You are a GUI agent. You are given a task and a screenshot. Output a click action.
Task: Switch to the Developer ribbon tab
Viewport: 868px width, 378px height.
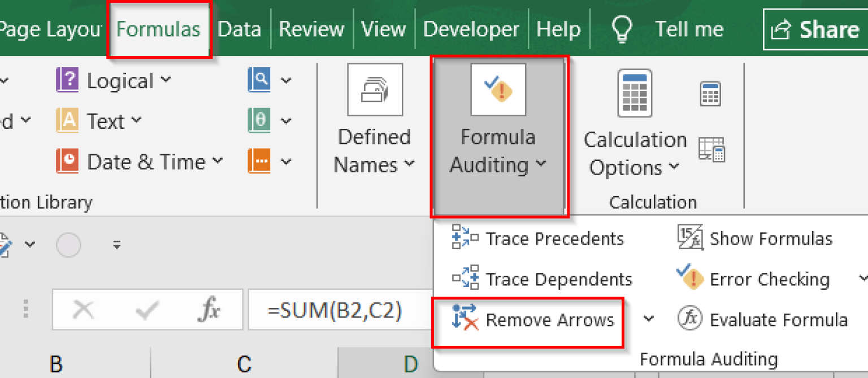(471, 29)
